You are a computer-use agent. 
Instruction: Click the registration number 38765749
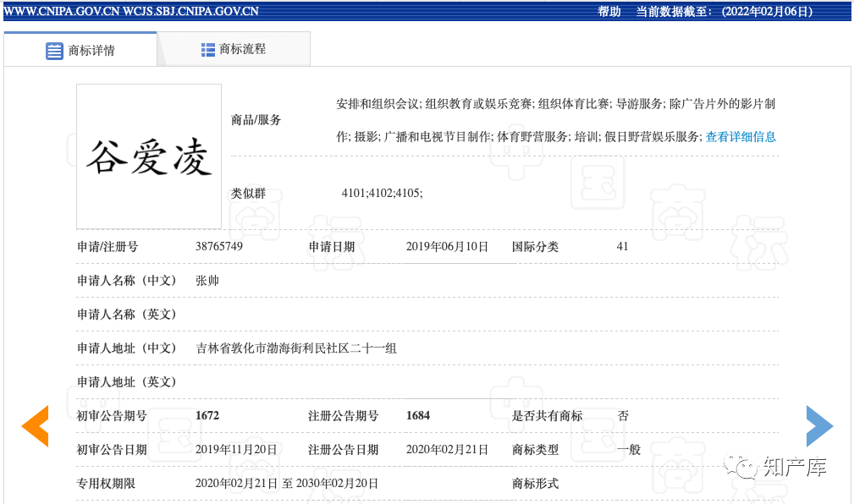click(219, 247)
